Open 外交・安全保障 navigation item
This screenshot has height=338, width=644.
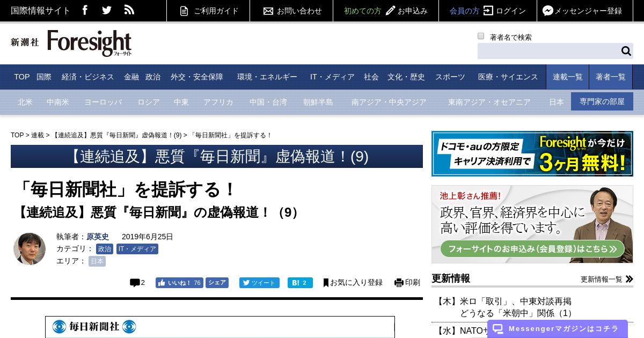(197, 77)
